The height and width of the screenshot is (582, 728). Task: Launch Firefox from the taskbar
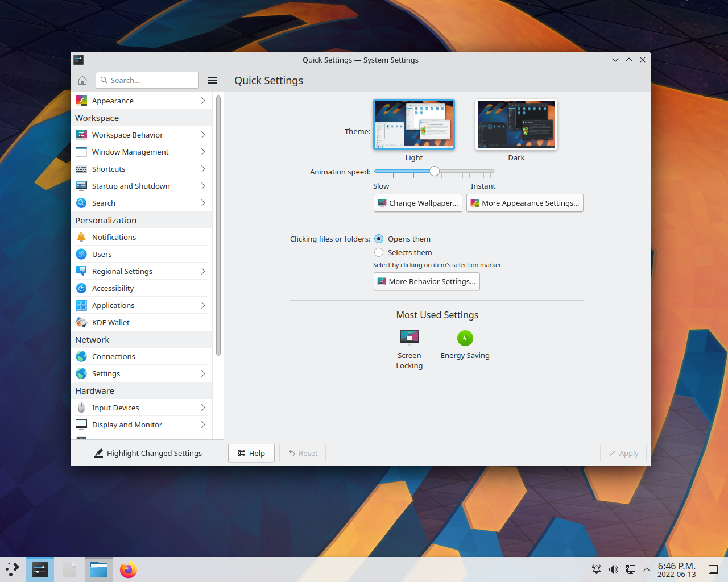(x=129, y=569)
